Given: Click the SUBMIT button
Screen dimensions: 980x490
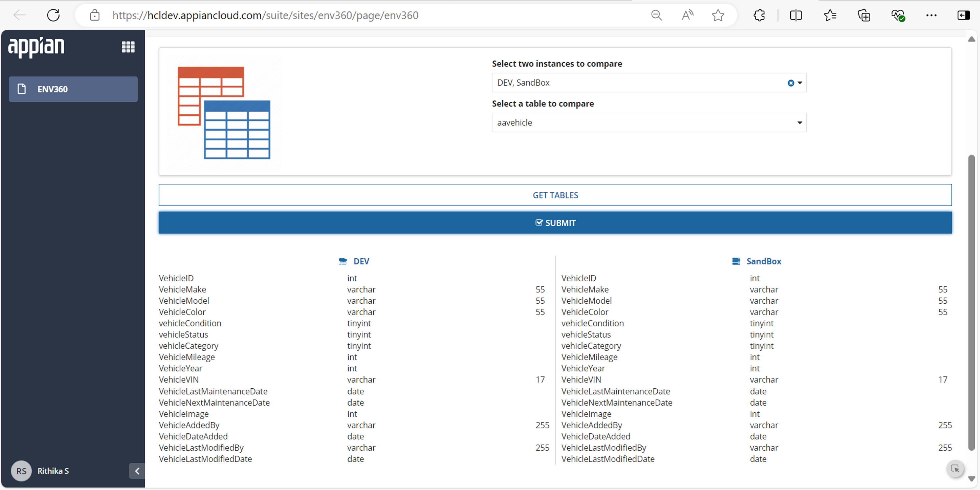Looking at the screenshot, I should [x=555, y=223].
